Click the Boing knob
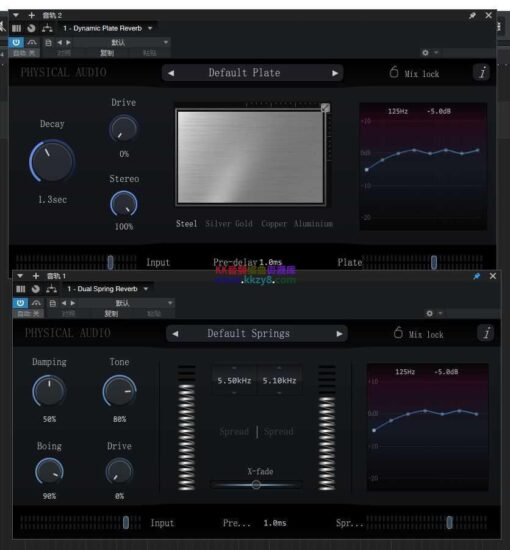The image size is (510, 550). tap(49, 471)
